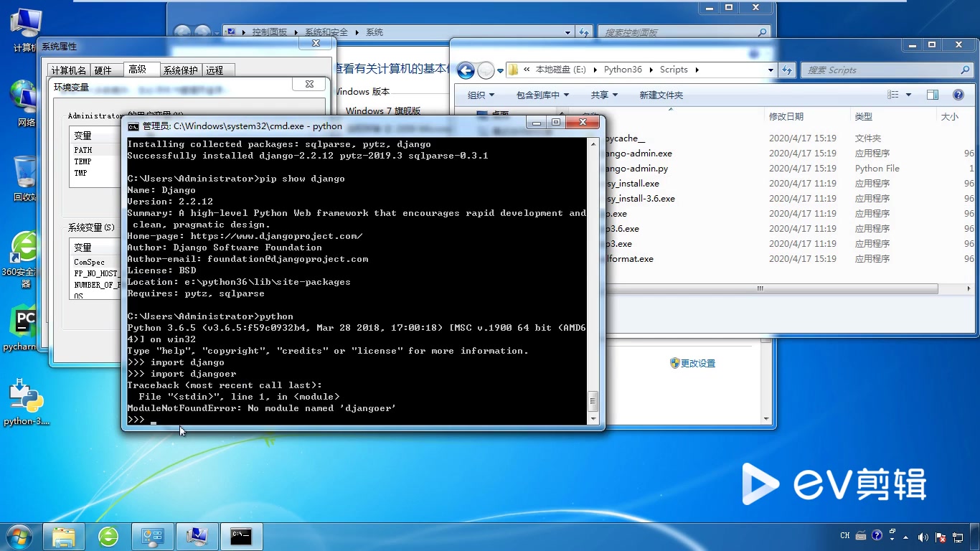Open the Action Center flag tray icon

940,537
